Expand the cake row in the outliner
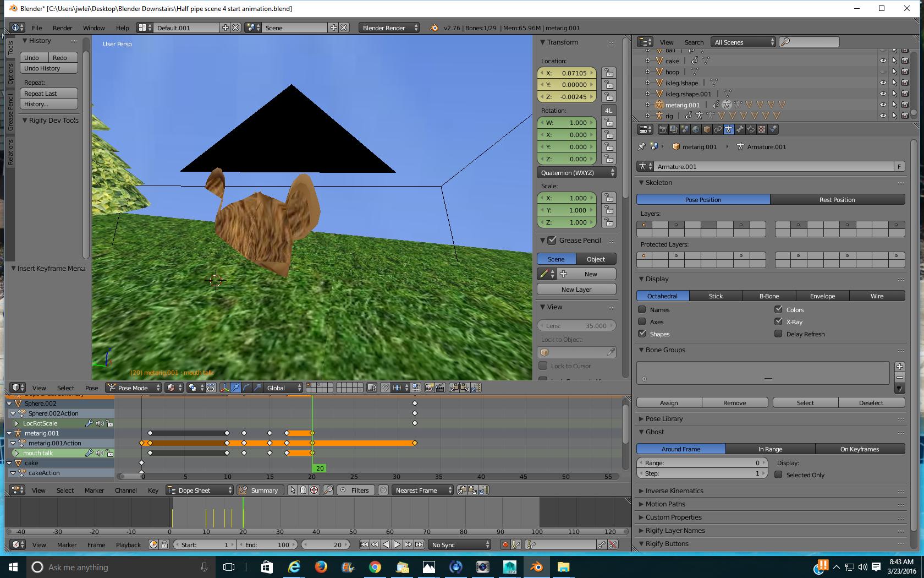Viewport: 924px width, 578px height. 647,61
